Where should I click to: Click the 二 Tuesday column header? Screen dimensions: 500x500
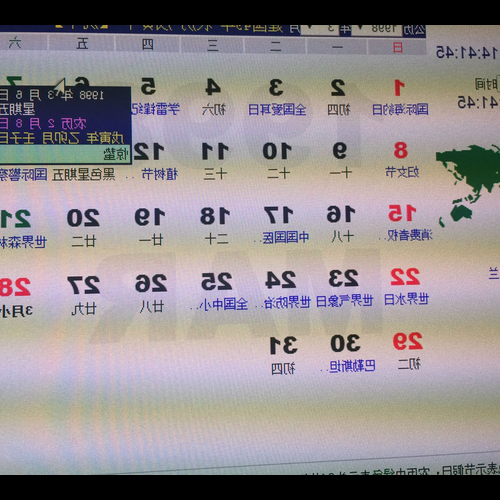[x=275, y=46]
